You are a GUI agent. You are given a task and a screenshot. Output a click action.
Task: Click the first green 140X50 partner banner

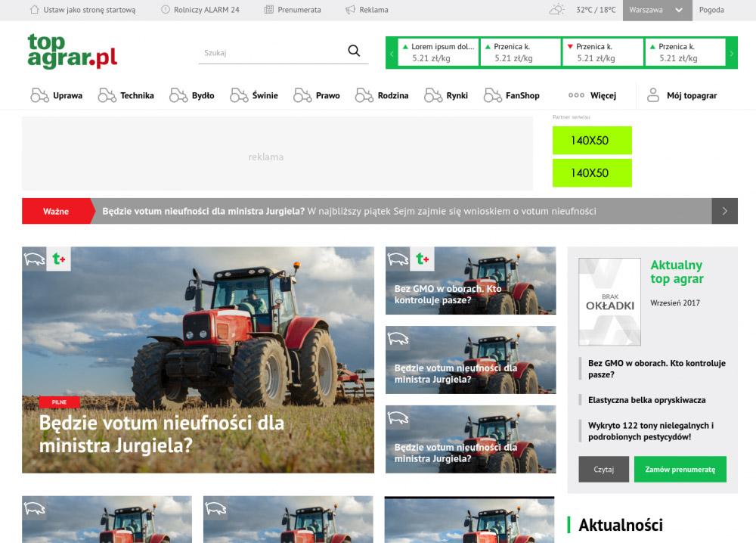[591, 141]
